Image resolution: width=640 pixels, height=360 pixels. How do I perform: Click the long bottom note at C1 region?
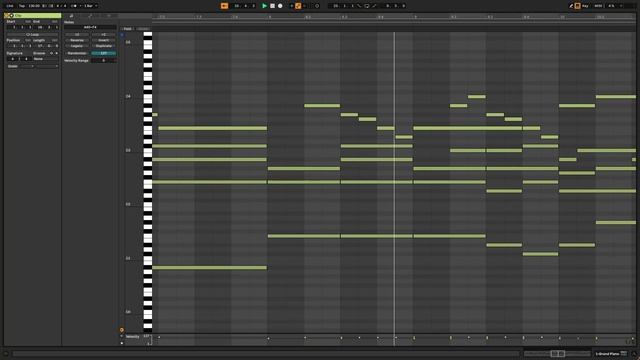pos(209,268)
